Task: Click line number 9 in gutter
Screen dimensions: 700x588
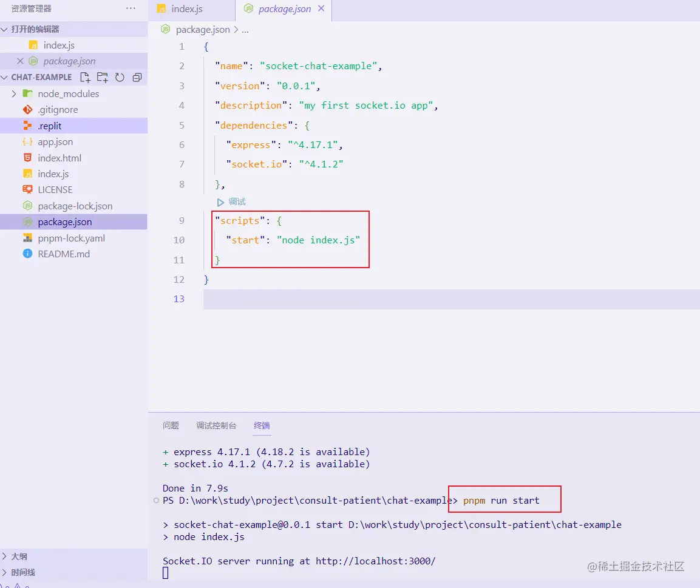Action: pos(182,221)
